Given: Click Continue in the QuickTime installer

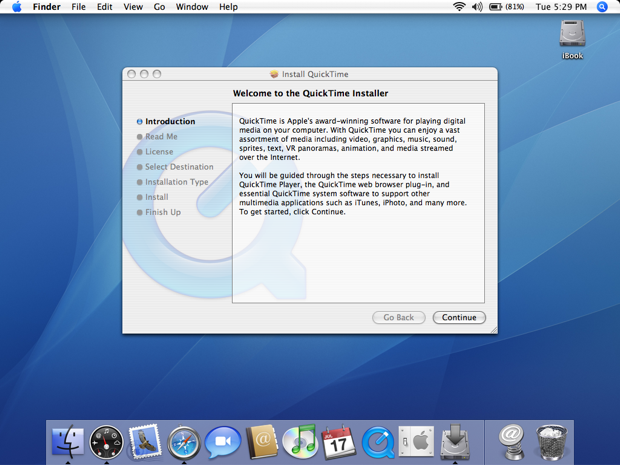Looking at the screenshot, I should (459, 318).
